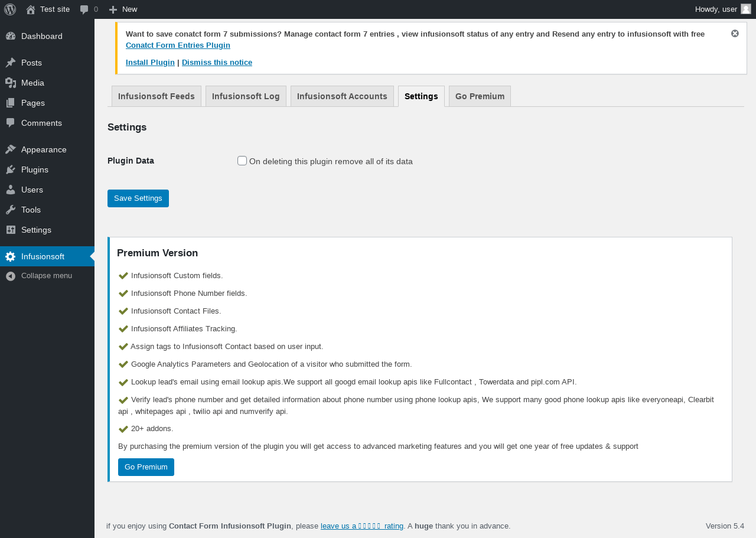
Task: Open the Media library icon
Action: pos(11,83)
